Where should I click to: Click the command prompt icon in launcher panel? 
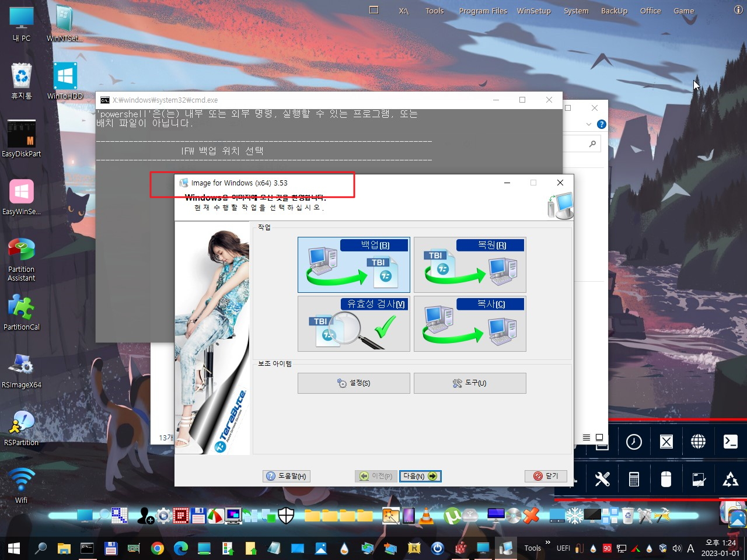coord(730,442)
